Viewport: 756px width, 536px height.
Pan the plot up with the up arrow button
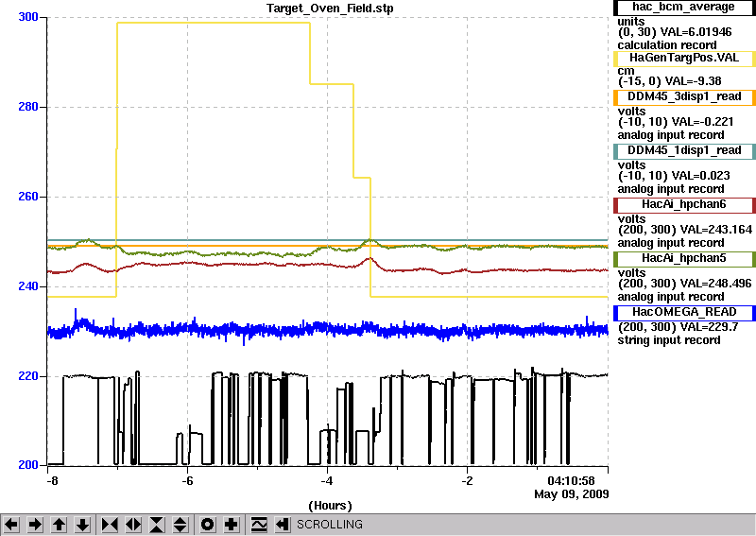(59, 525)
